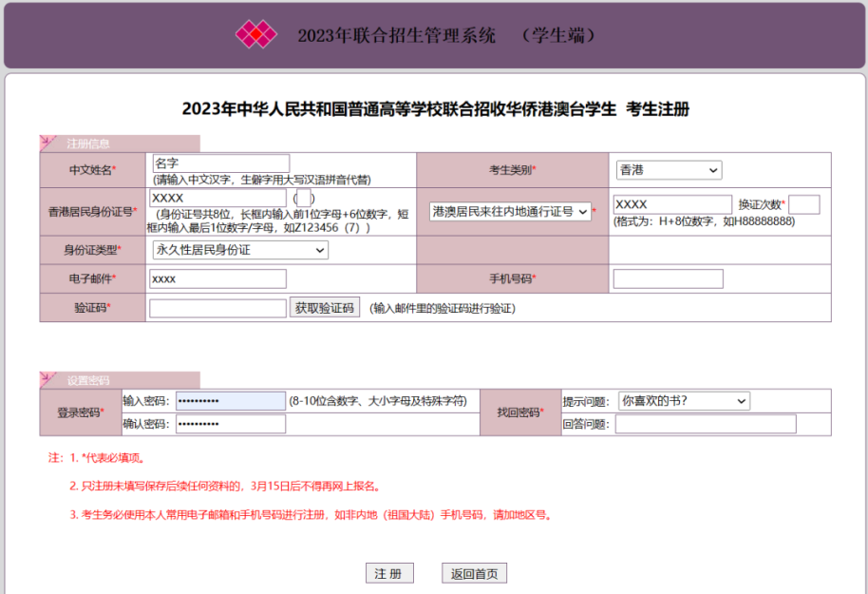Click the 电子邮件 input field
868x594 pixels.
tap(217, 278)
